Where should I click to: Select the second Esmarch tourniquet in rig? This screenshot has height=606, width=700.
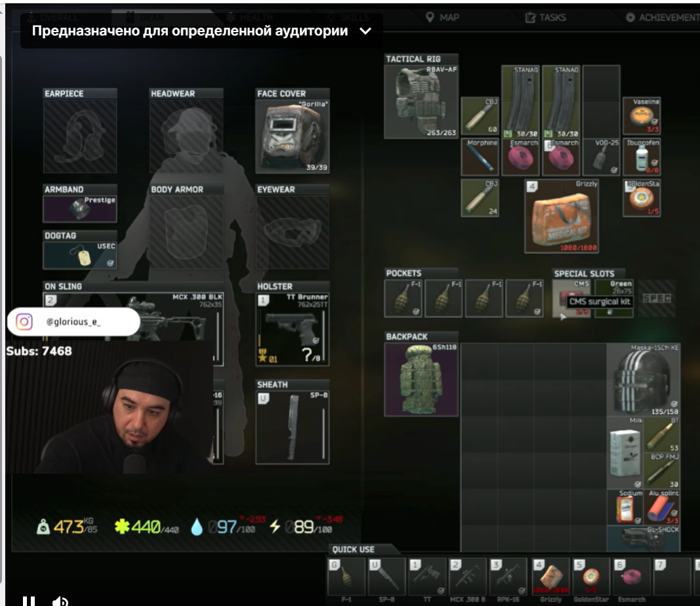561,157
